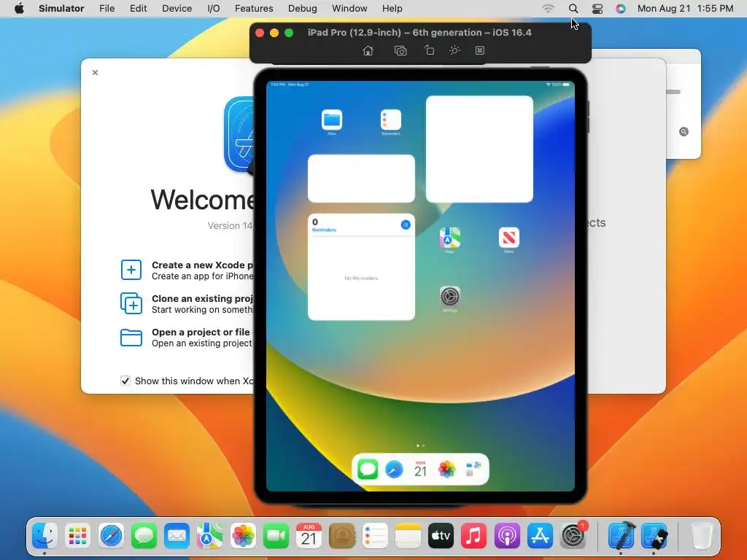
Task: Click the plus icon for new Xcode project
Action: [131, 270]
